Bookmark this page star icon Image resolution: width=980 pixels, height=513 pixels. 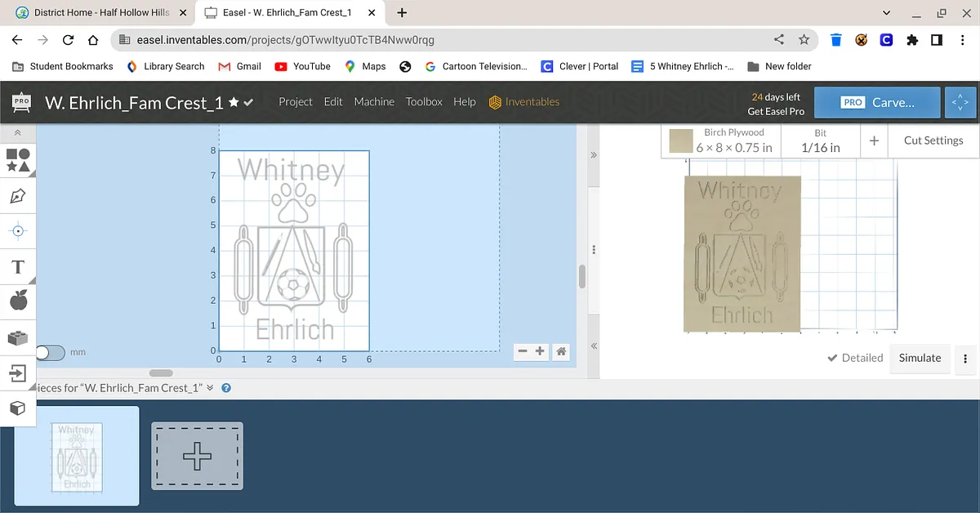(x=804, y=39)
